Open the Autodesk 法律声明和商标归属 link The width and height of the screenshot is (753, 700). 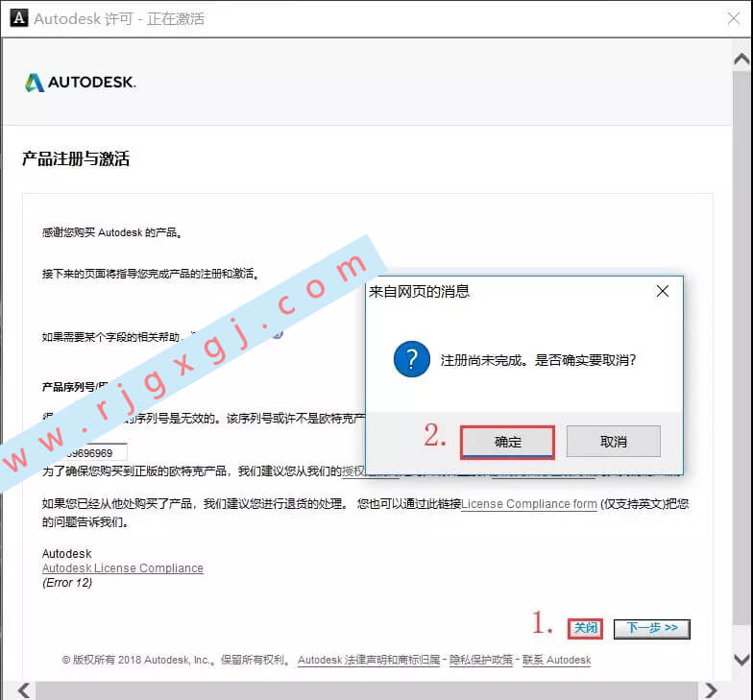[369, 661]
